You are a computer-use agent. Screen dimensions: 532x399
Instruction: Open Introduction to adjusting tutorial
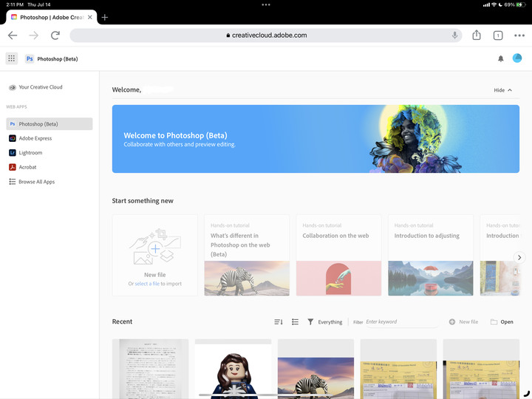click(431, 255)
